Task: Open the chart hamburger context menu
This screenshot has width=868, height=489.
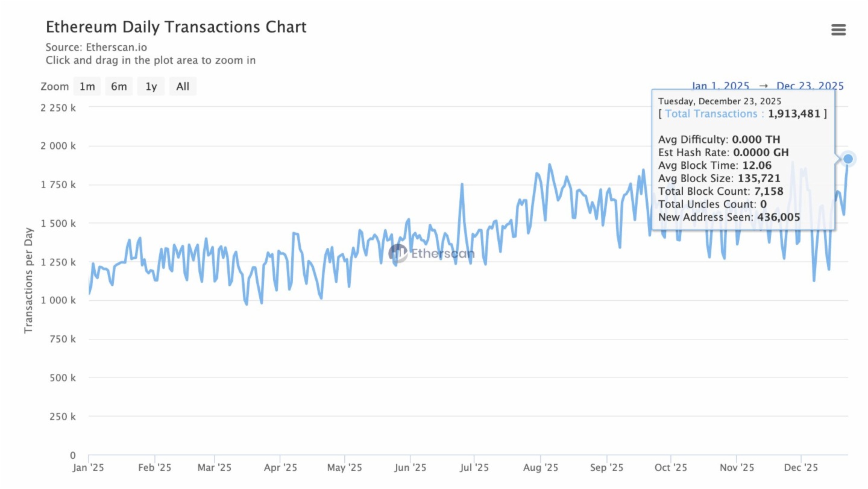Action: coord(838,30)
